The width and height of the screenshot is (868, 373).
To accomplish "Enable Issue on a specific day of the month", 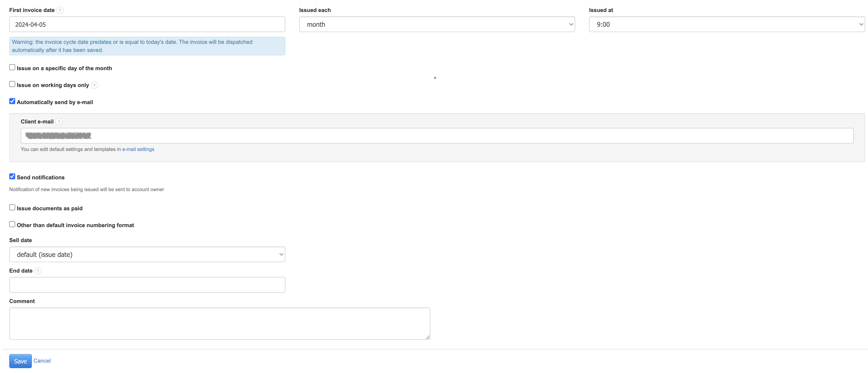I will pyautogui.click(x=12, y=67).
